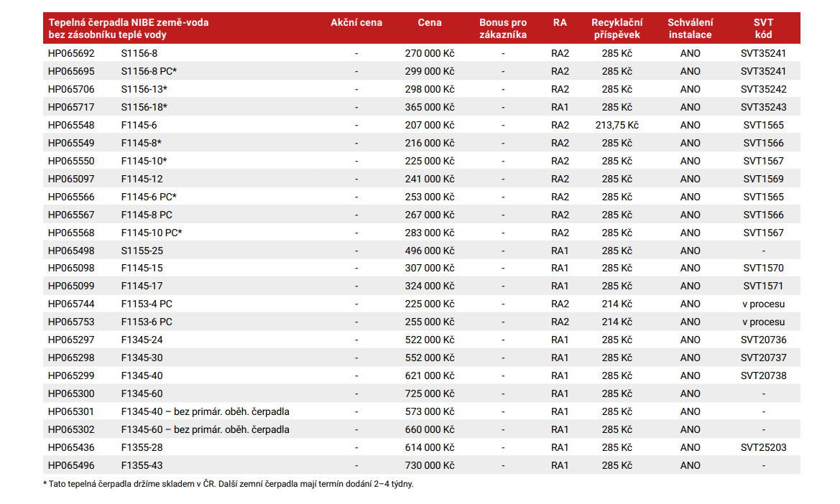The image size is (840, 504).
Task: Click price 207 000 Kč
Action: coord(430,125)
